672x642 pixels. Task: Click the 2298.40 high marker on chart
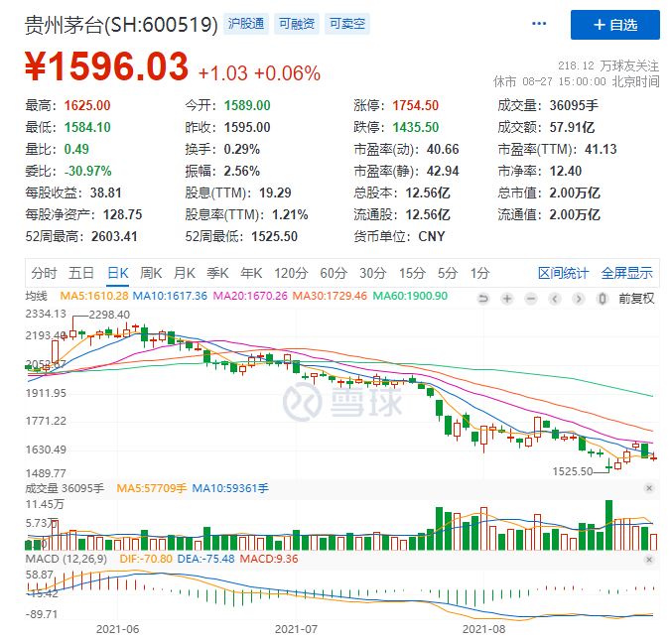pos(109,315)
